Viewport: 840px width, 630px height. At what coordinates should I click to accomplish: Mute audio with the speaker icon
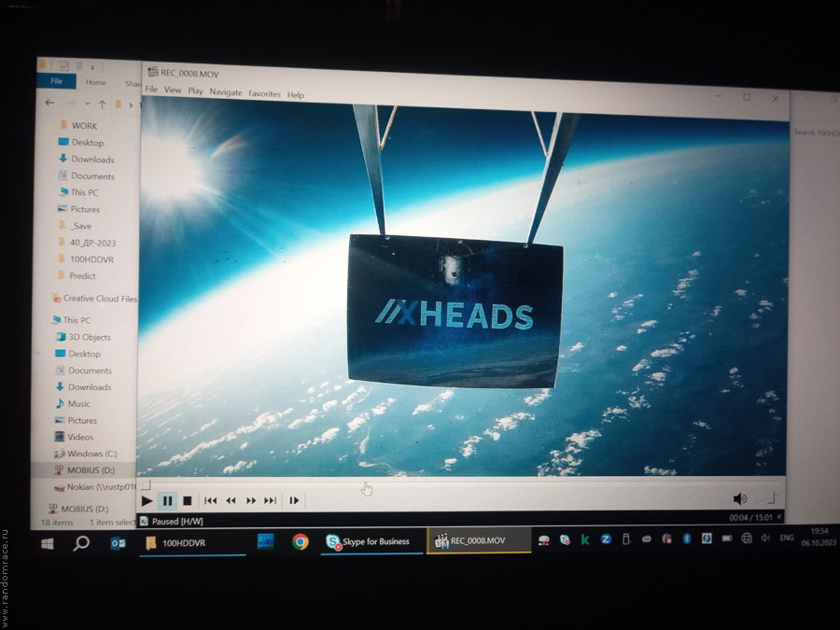coord(739,499)
